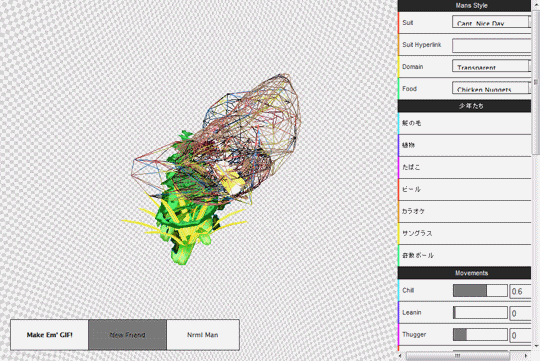The height and width of the screenshot is (361, 540).
Task: Click the カラオケ row
Action: (464, 211)
